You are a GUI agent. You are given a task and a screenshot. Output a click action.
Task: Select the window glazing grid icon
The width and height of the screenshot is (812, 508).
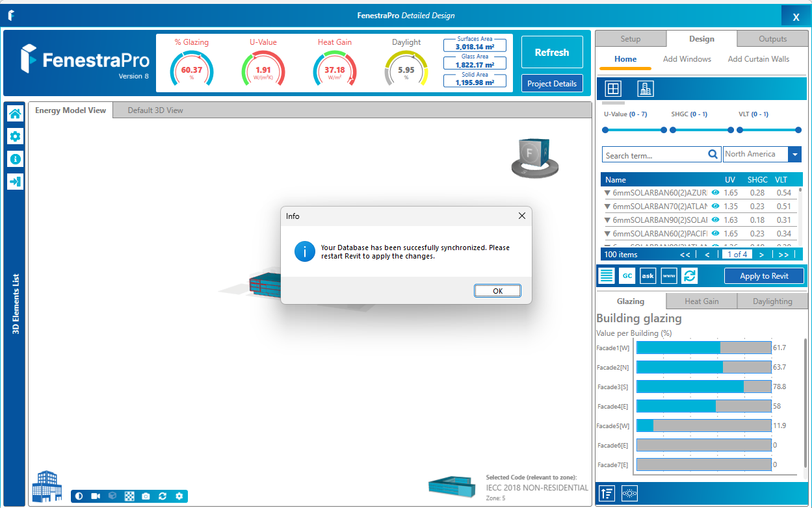click(613, 88)
